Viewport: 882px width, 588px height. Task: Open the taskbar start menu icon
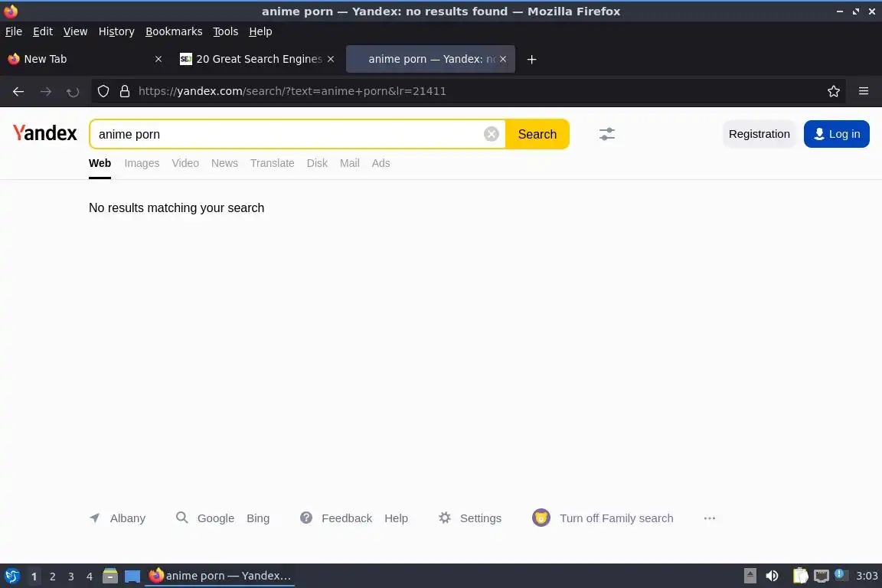[11, 576]
